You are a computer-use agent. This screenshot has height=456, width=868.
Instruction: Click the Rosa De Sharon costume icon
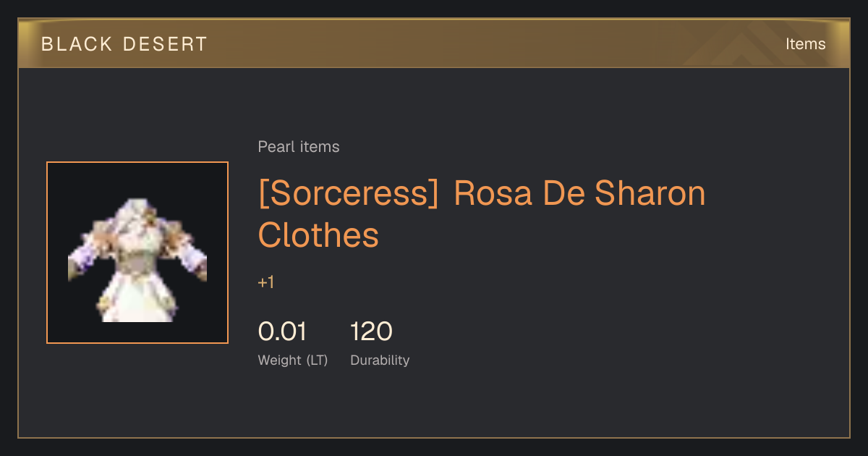click(x=137, y=260)
